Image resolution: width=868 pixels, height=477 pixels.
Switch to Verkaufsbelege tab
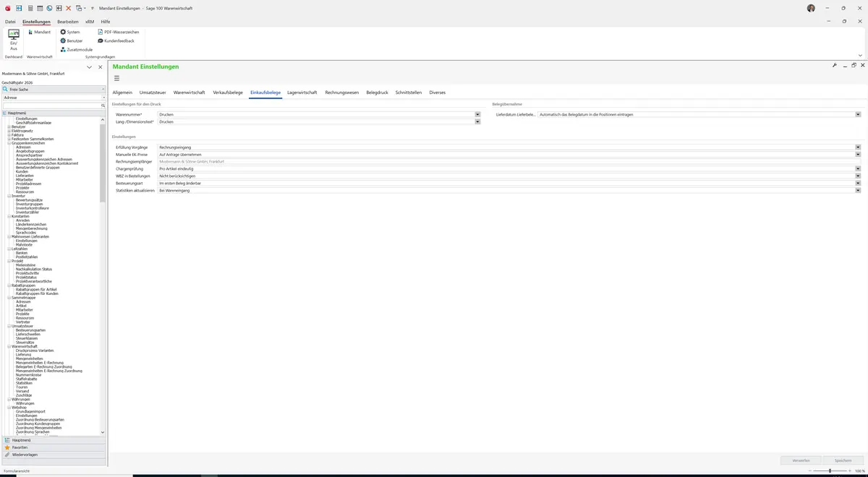click(x=228, y=93)
